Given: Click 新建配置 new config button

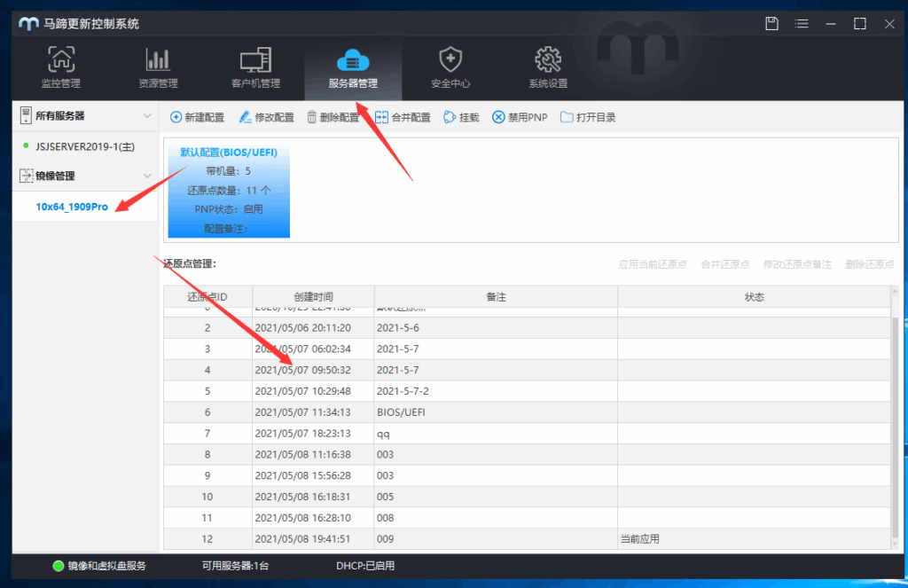Looking at the screenshot, I should (x=197, y=117).
